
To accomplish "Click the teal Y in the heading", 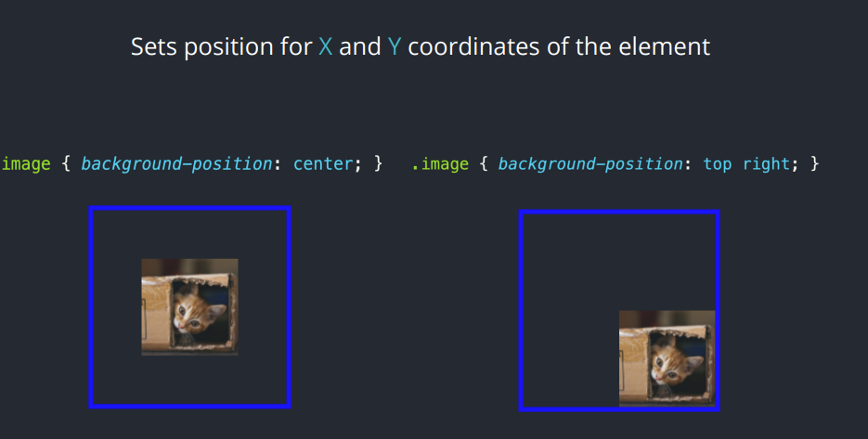I will [x=395, y=46].
